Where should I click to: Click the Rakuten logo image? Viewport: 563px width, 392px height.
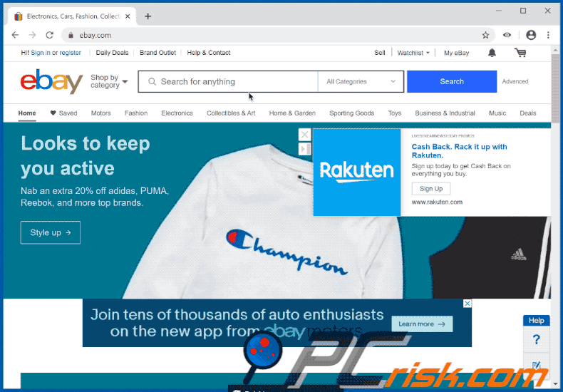coord(357,172)
